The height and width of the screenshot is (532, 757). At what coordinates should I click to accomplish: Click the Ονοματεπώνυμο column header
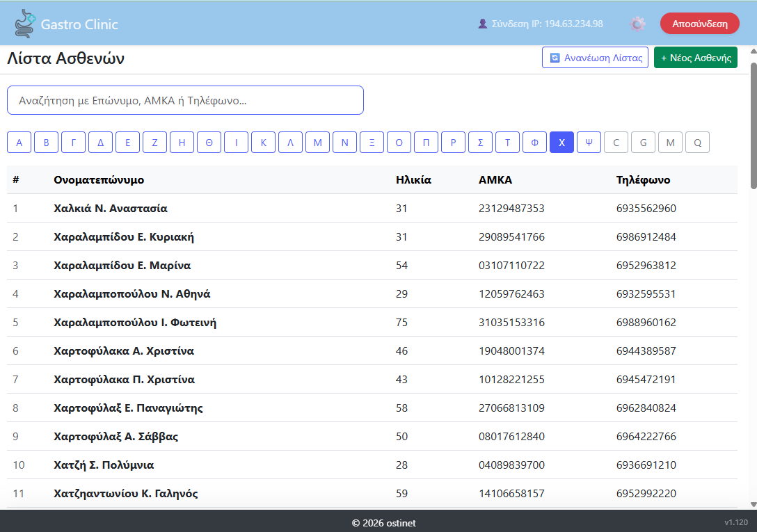(99, 180)
